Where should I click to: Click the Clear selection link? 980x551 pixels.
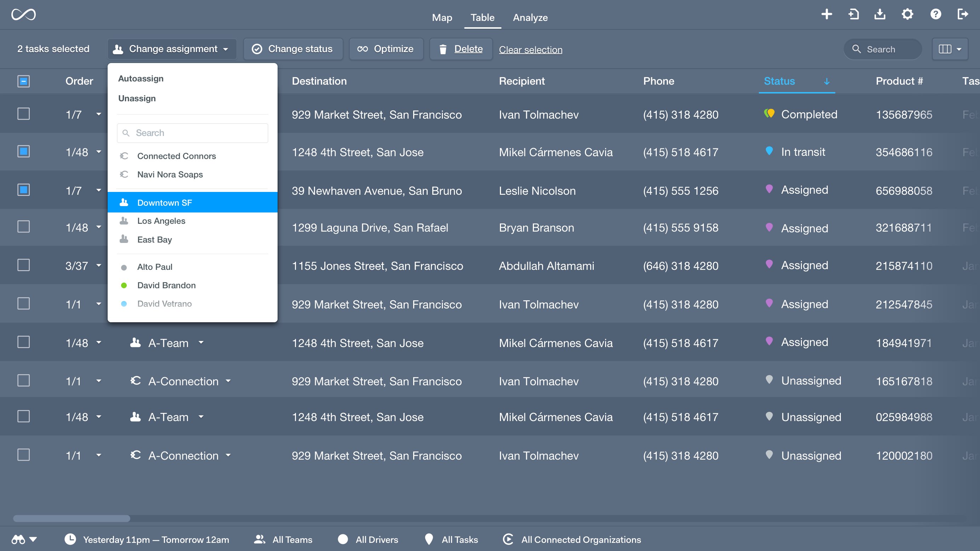tap(531, 50)
